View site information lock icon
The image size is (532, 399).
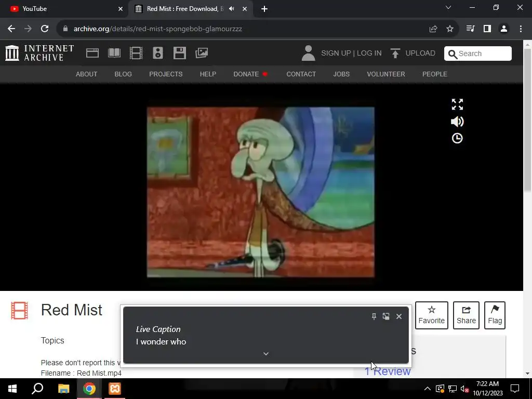(65, 29)
